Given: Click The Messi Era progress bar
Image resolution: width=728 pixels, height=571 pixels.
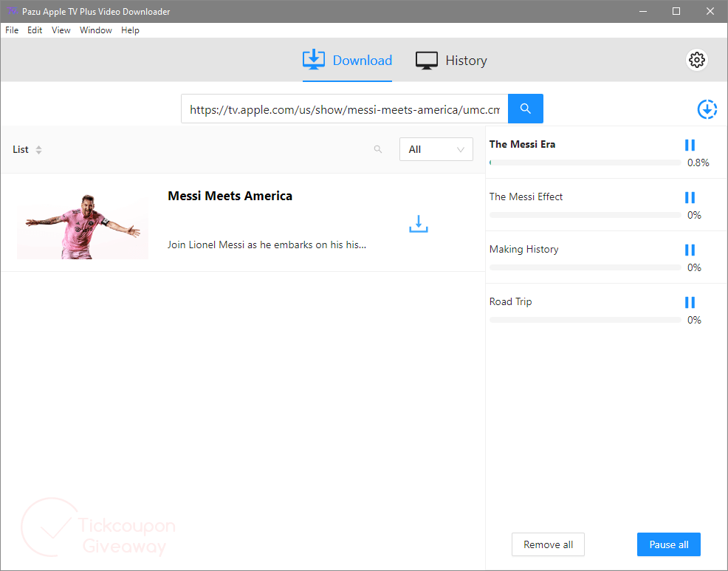Looking at the screenshot, I should tap(585, 163).
